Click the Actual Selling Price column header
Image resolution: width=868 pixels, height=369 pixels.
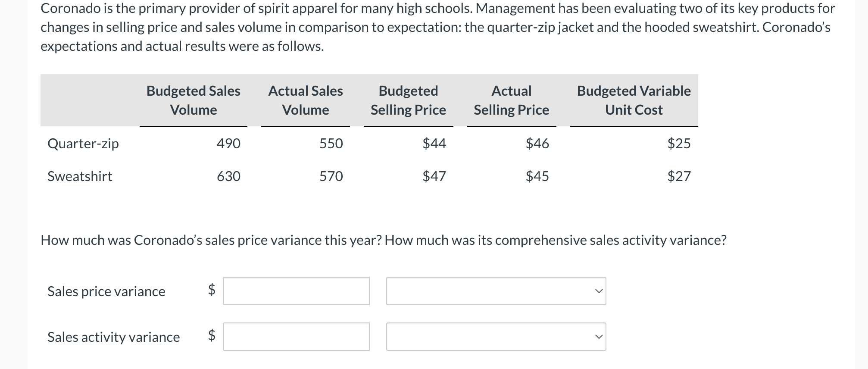(x=511, y=100)
